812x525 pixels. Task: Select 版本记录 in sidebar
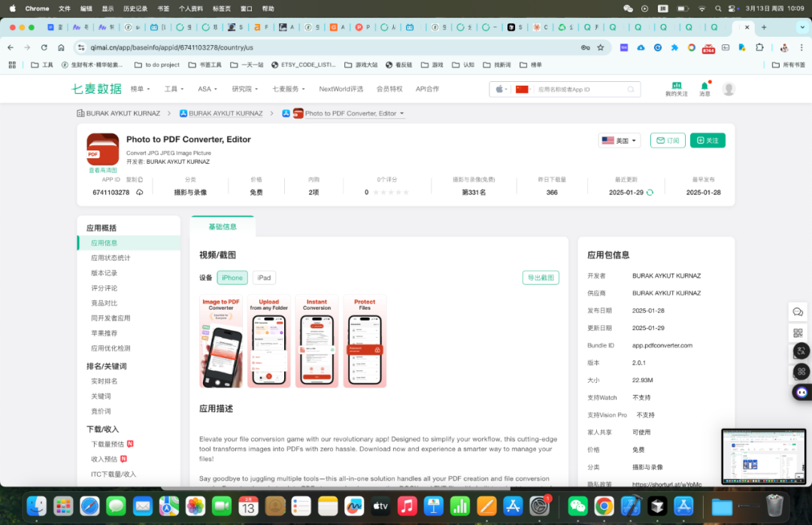tap(104, 273)
